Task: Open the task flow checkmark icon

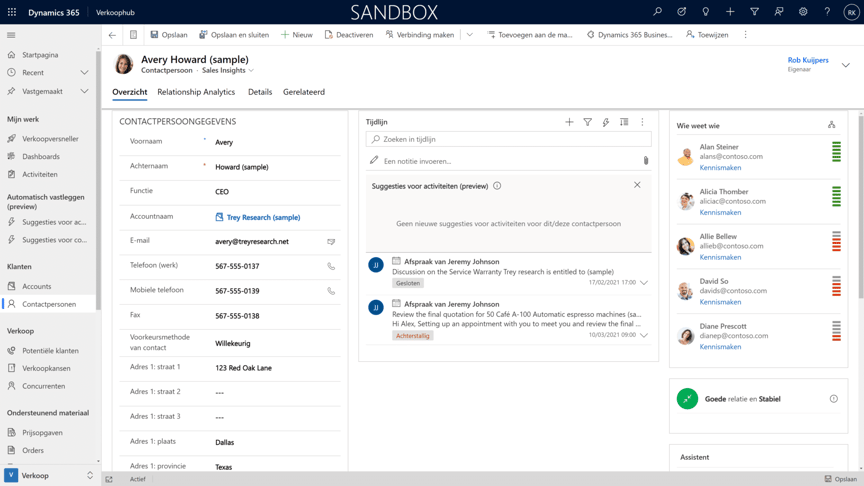Action: [682, 12]
